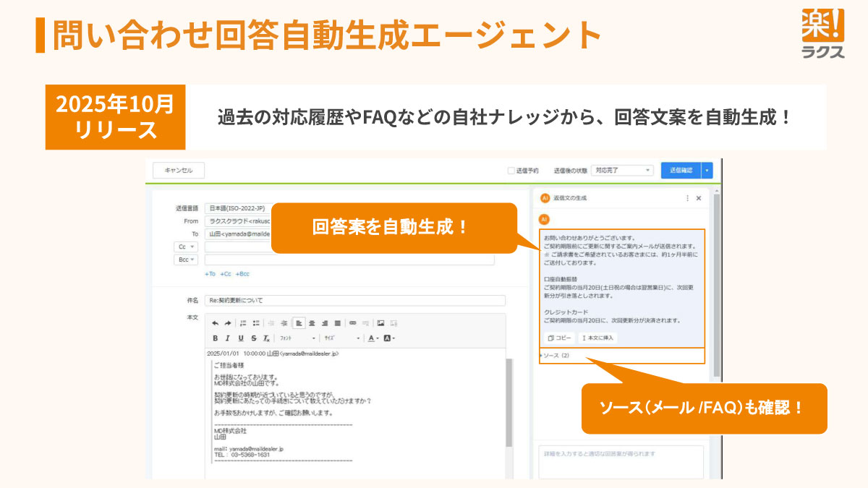Open the 対応完了 status dropdown
The image size is (868, 488).
[622, 171]
